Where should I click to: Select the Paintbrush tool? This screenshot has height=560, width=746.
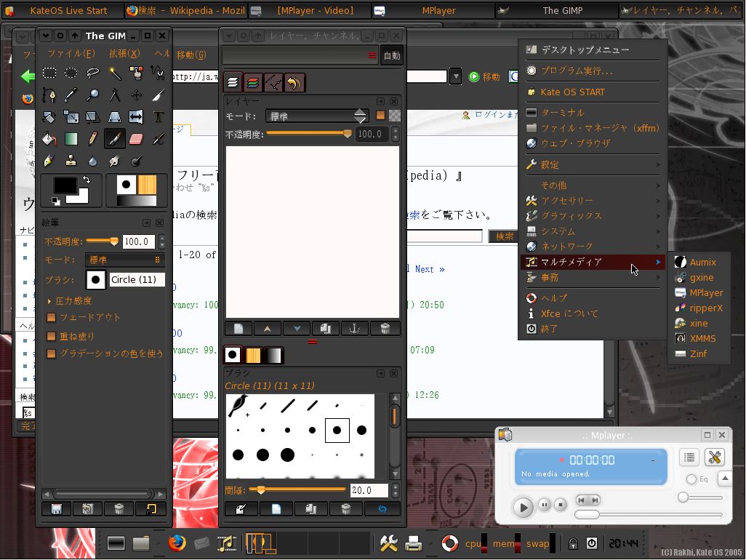click(115, 139)
